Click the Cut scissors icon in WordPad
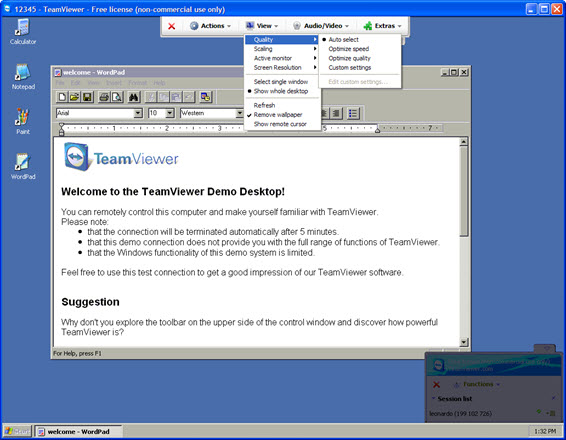Viewport: 566px width, 440px height. point(151,97)
